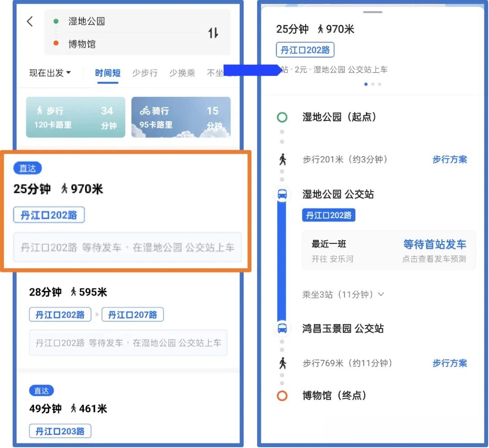Tap the back arrow icon
Viewport: 489px width, 448px height.
point(30,21)
